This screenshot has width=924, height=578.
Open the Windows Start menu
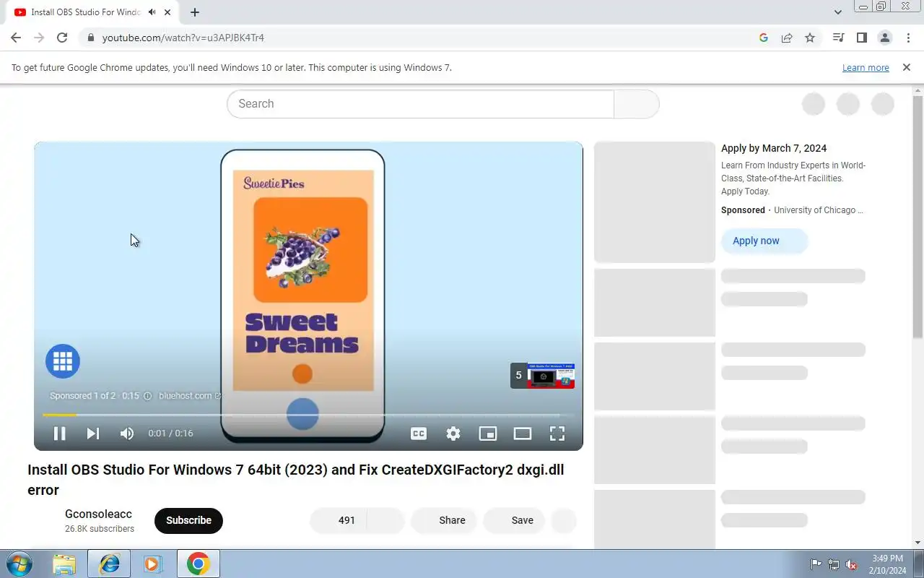(18, 564)
